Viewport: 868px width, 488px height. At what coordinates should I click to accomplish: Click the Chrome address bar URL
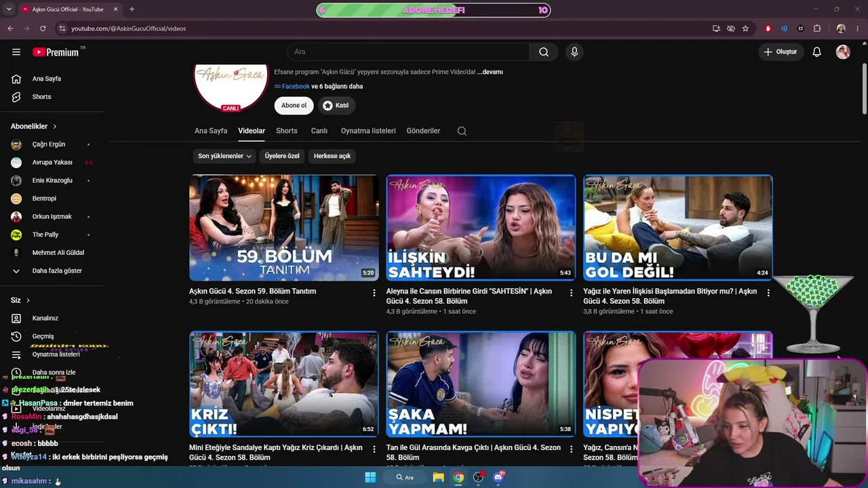click(129, 28)
